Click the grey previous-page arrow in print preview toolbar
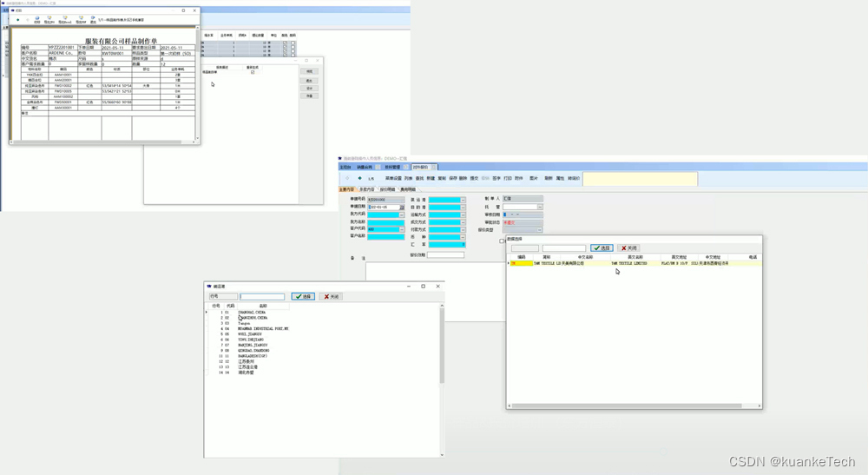868x475 pixels. click(28, 20)
